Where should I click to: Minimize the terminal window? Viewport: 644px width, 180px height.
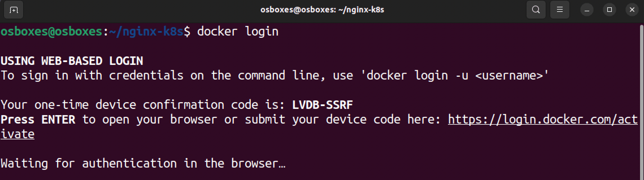point(587,10)
